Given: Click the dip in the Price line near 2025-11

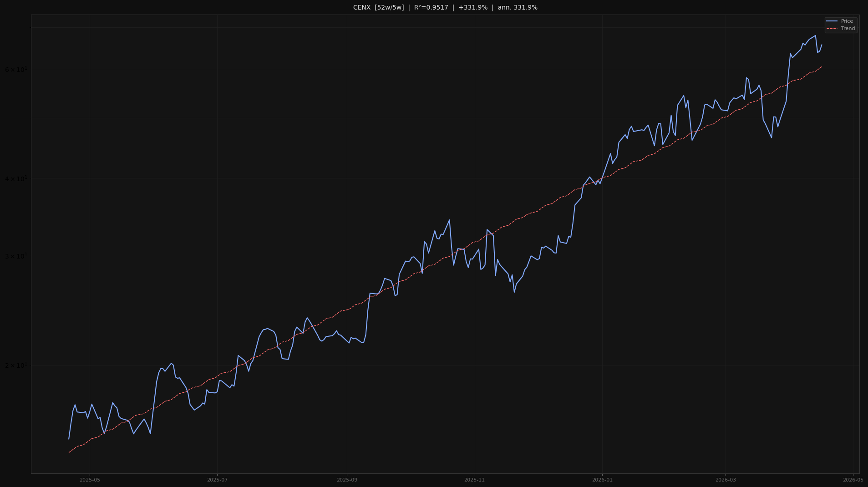Looking at the screenshot, I should (x=514, y=292).
